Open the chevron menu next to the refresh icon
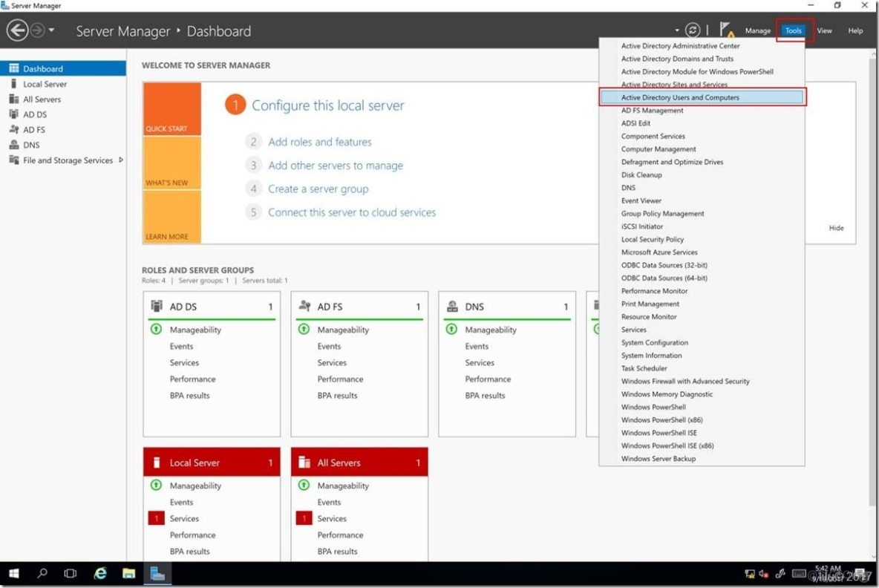The image size is (879, 588). (x=676, y=30)
